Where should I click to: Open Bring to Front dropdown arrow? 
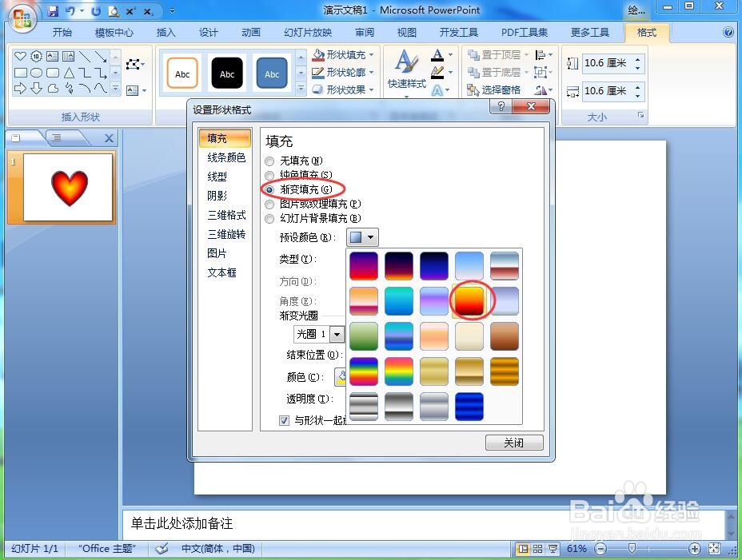pos(526,55)
